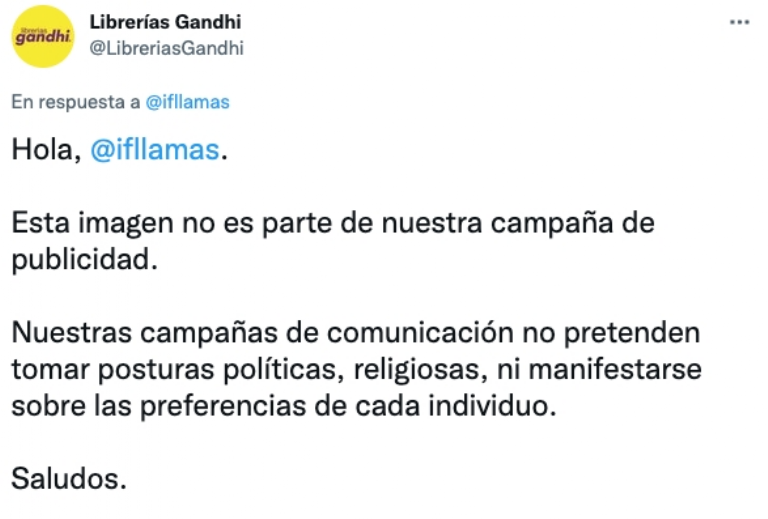Viewport: 768px width, 519px height.
Task: Click the line beginning 'Nuestras campañas de comunicación'
Action: [355, 332]
